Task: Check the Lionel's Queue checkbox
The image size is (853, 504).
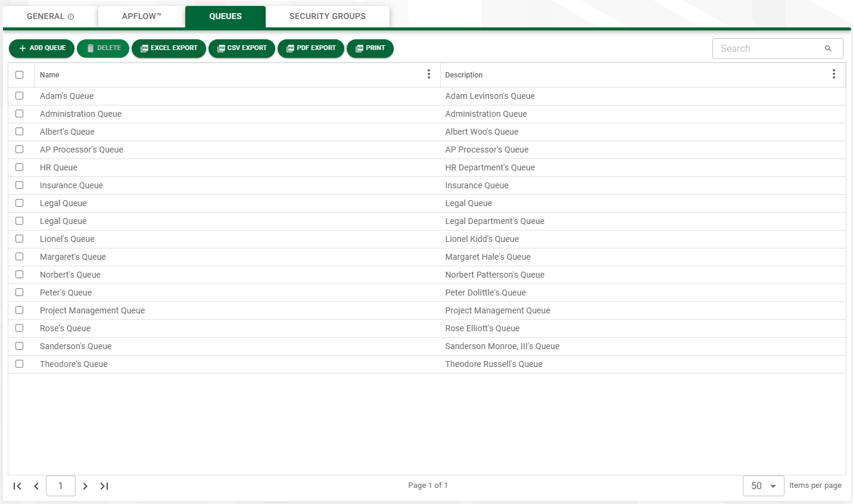Action: pyautogui.click(x=20, y=238)
